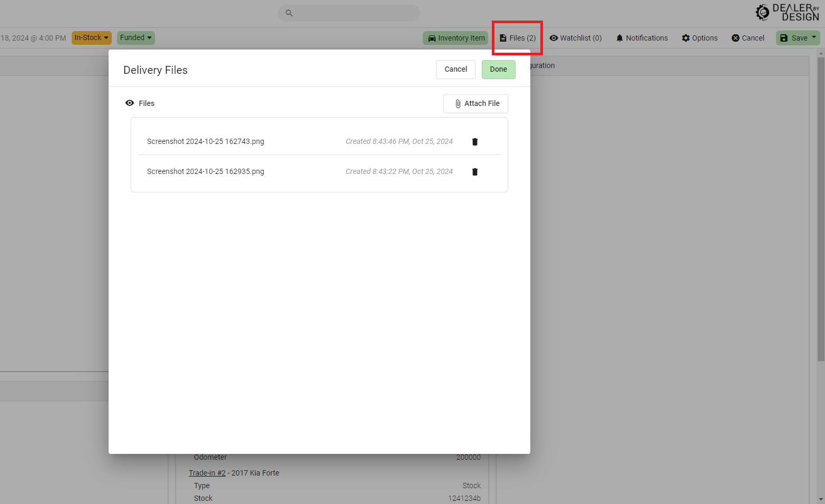The image size is (825, 504).
Task: Delete Screenshot 2024-10-25 162935.png with its trash icon
Action: (x=474, y=172)
